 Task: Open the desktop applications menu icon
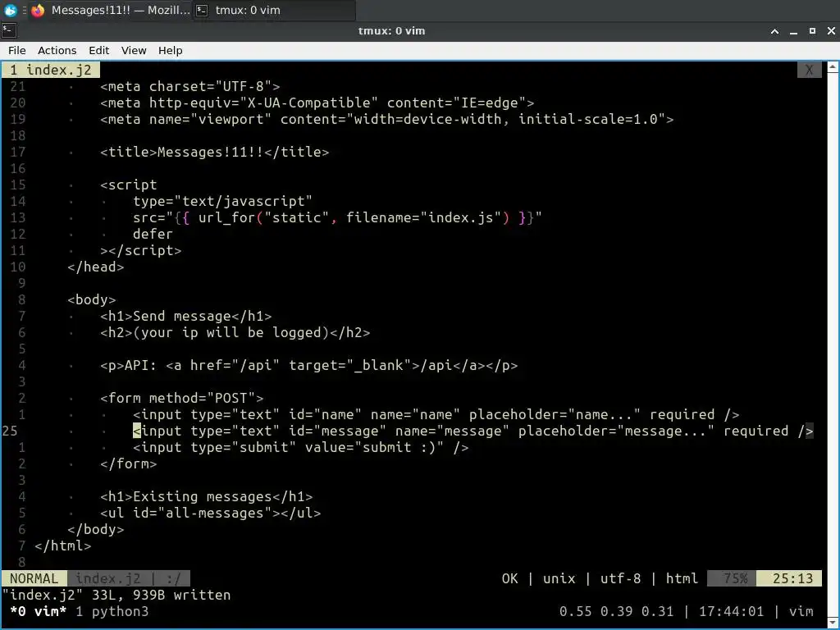click(10, 10)
